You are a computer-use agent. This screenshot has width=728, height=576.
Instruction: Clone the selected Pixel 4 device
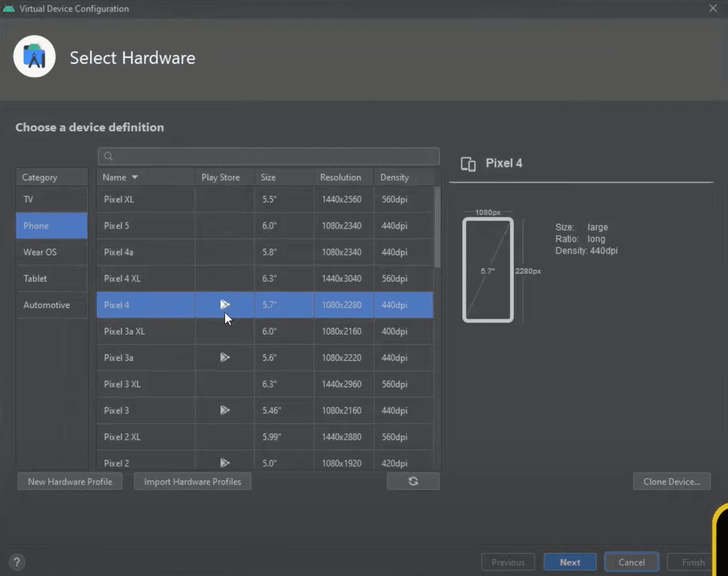pos(671,481)
